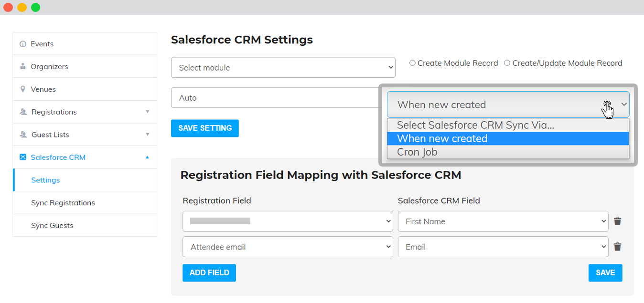This screenshot has width=644, height=303.
Task: Delete the Email mapping row
Action: click(617, 247)
